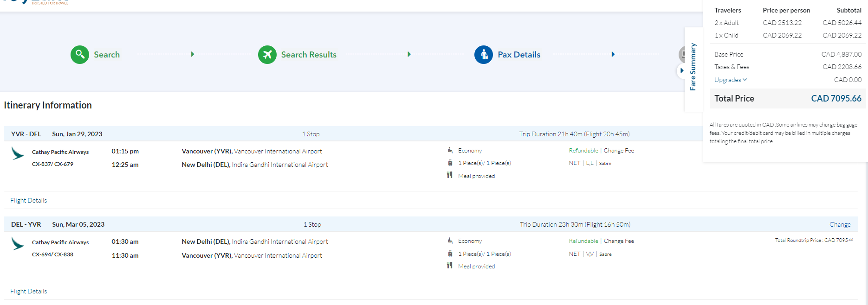Click the baggage icon on the return flight
The width and height of the screenshot is (868, 305).
450,254
